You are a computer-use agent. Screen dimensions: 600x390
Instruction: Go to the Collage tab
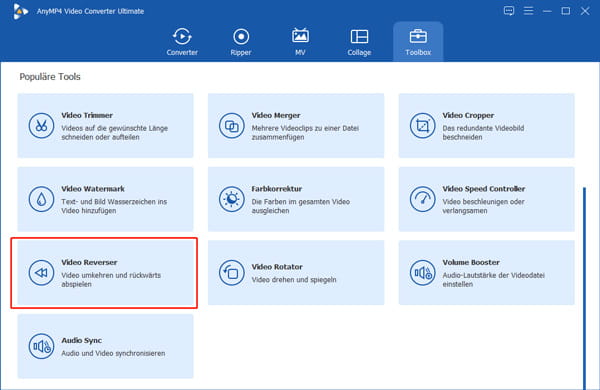[359, 42]
